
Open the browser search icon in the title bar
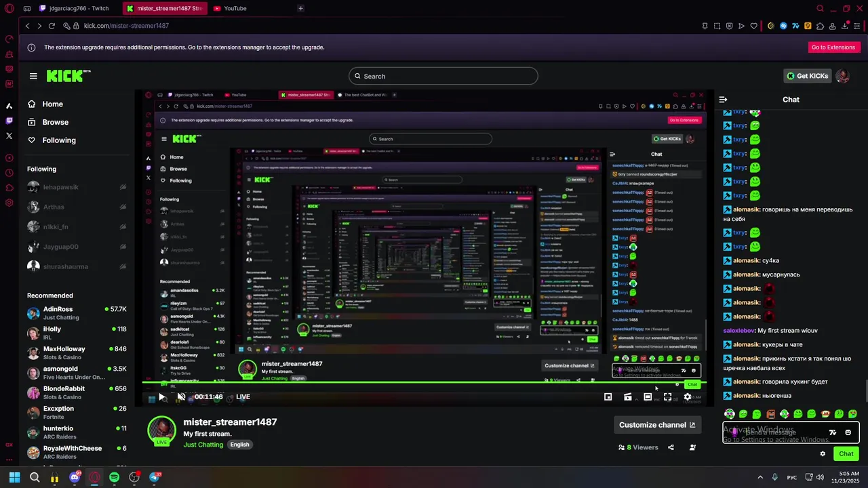(820, 9)
